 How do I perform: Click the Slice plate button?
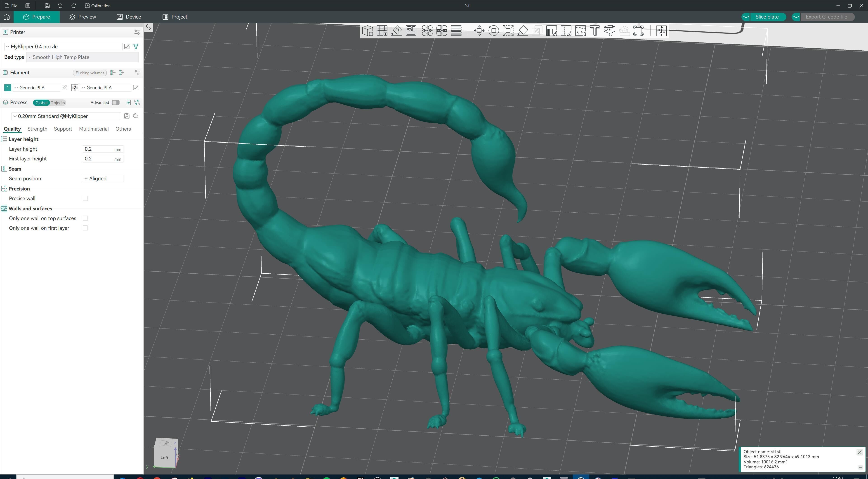point(767,17)
